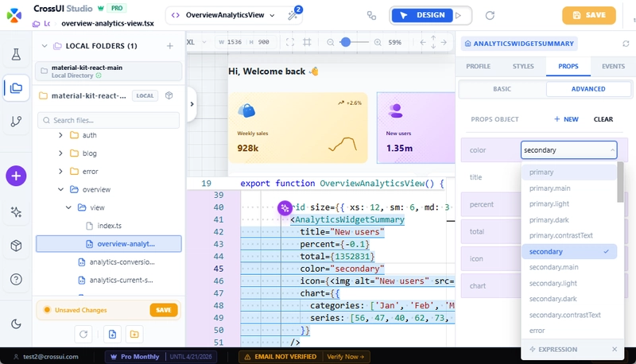Click the cube icon next to LOCAL badge
This screenshot has width=636, height=364.
(169, 95)
